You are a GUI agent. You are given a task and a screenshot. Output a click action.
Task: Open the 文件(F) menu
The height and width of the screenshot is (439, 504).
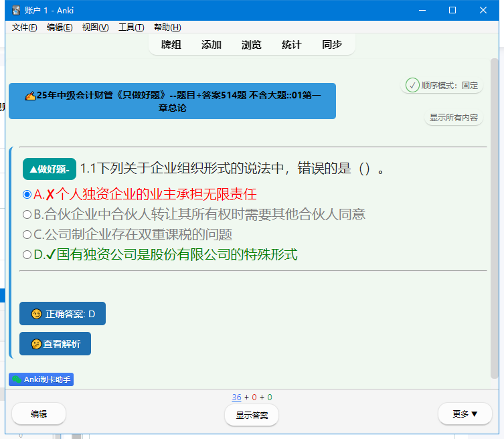pos(24,27)
